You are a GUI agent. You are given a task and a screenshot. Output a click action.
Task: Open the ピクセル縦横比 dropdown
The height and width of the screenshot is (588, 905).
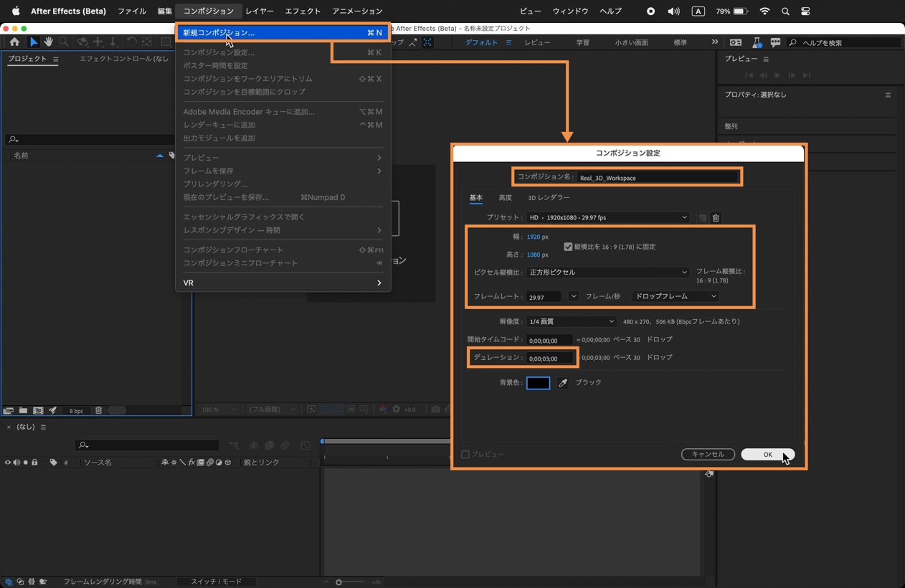(x=608, y=272)
